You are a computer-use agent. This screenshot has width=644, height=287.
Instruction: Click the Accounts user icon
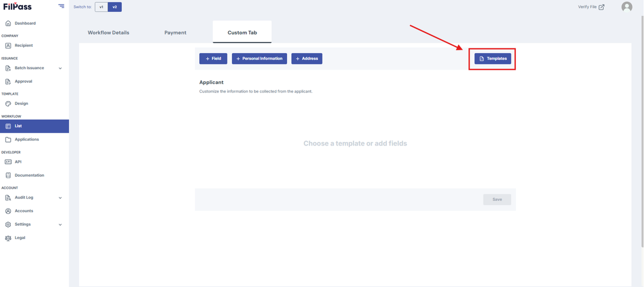click(x=8, y=211)
